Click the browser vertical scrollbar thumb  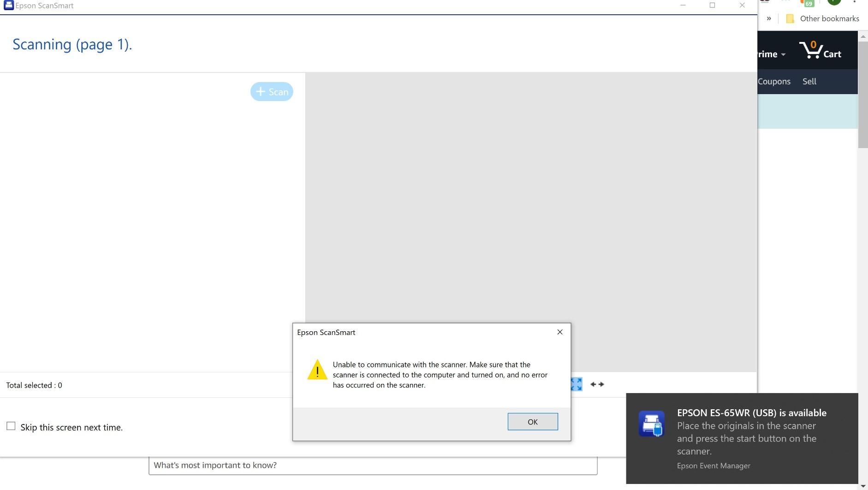863,95
